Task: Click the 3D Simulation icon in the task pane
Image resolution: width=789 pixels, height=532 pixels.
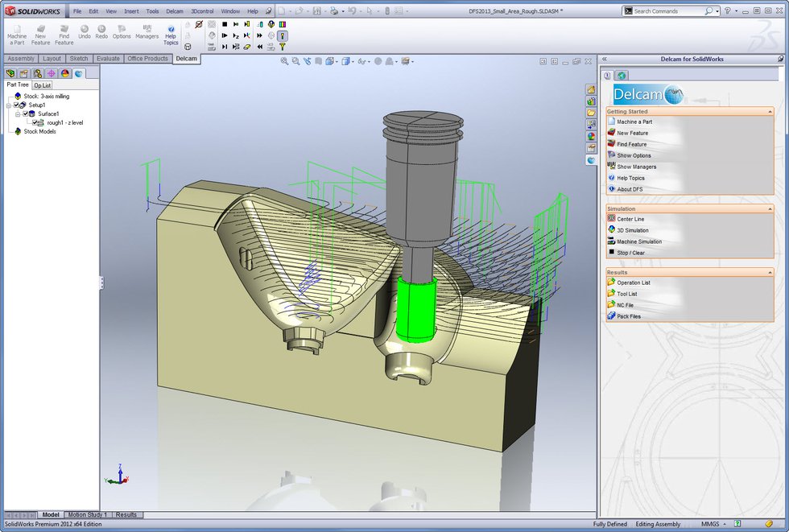Action: click(613, 230)
